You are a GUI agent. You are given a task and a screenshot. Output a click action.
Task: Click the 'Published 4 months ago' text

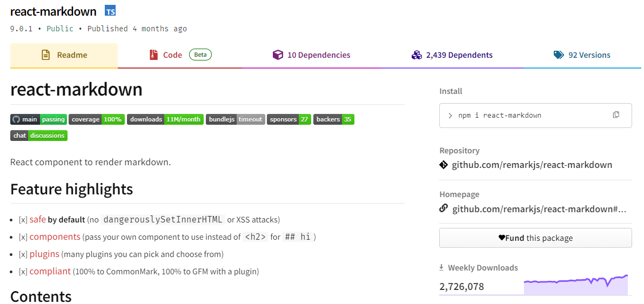coord(137,29)
